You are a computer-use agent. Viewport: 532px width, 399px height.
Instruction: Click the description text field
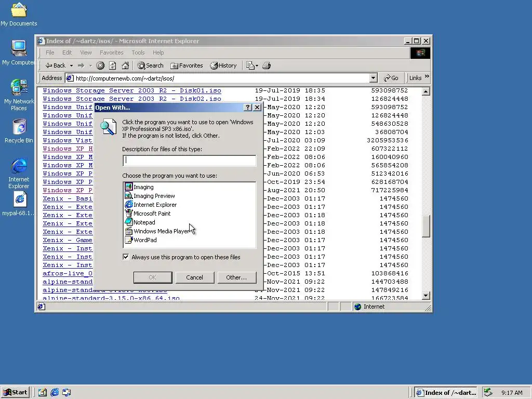189,161
